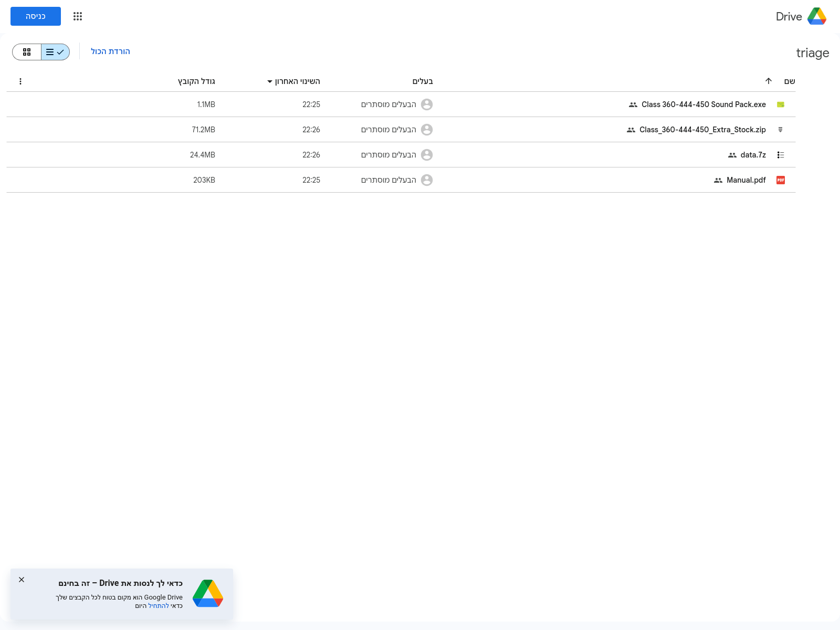Close the Drive promo banner

tap(22, 580)
